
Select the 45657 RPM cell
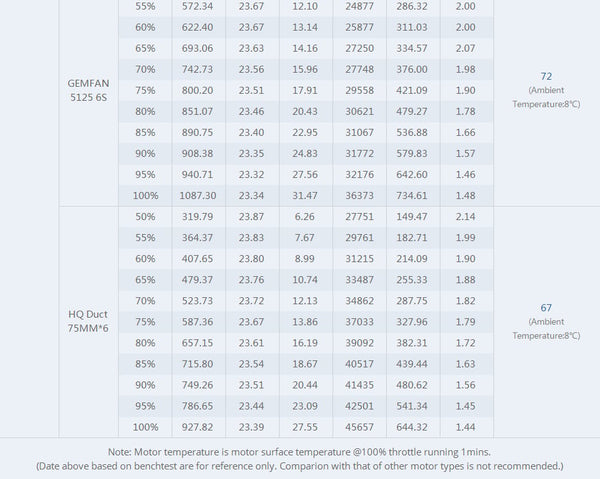tap(358, 427)
